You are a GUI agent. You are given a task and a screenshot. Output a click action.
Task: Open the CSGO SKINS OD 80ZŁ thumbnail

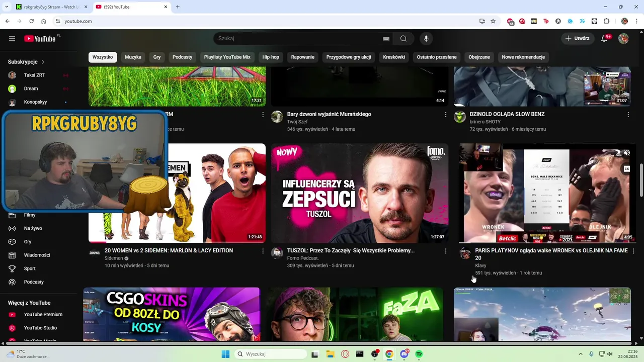point(172,314)
